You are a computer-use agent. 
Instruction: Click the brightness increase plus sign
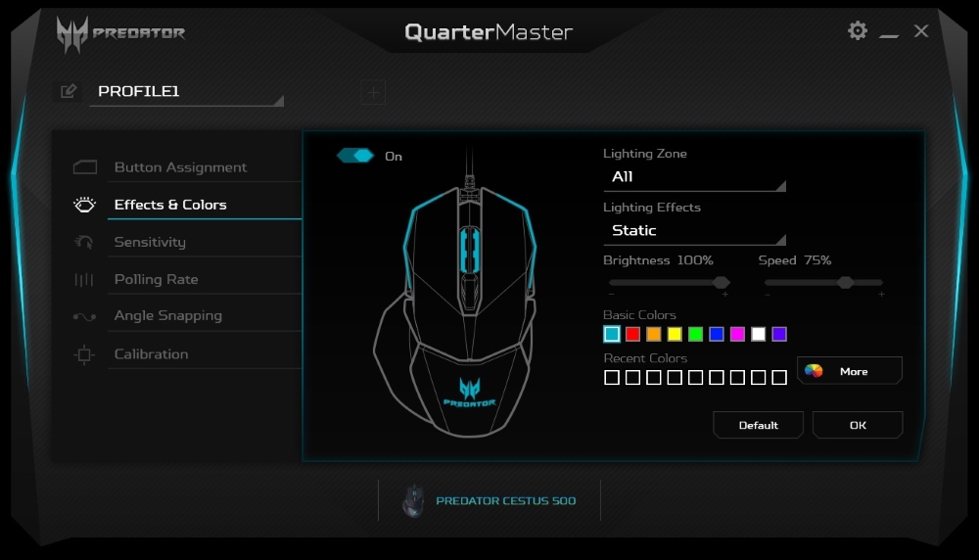pos(724,294)
